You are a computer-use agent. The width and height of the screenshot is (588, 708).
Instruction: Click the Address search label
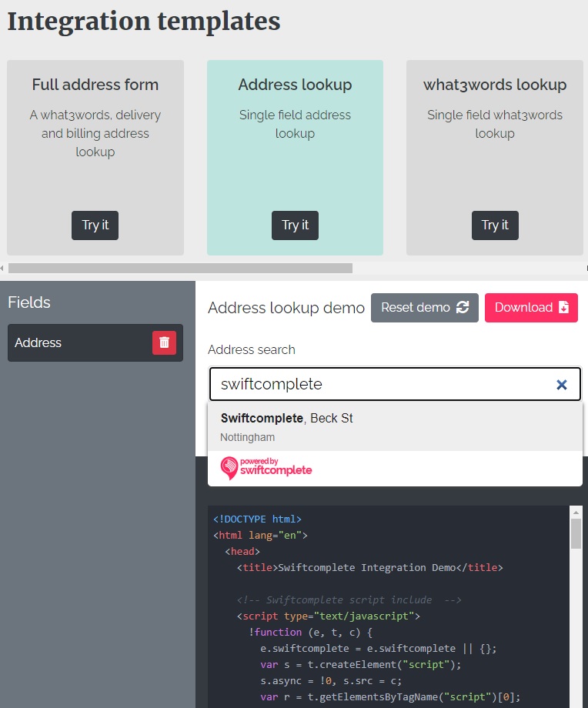pyautogui.click(x=252, y=349)
